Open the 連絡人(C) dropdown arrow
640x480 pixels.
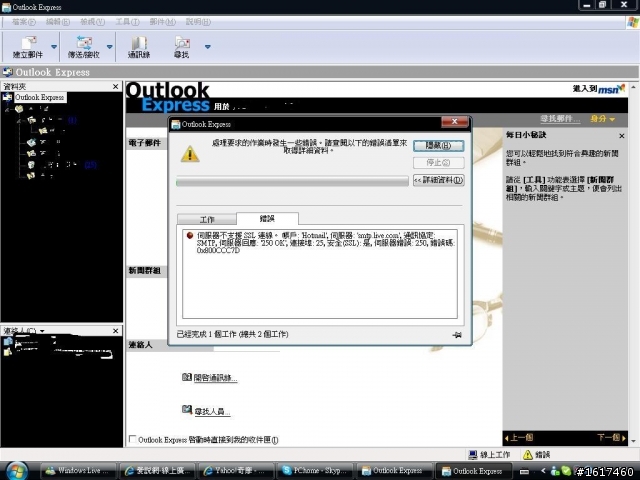(x=42, y=331)
